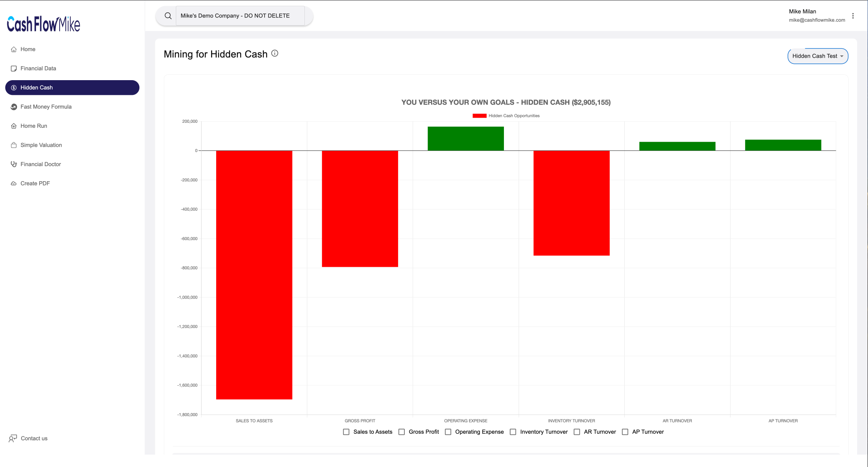Click the Cash Flow Mike logo
The image size is (868, 467).
coord(43,24)
